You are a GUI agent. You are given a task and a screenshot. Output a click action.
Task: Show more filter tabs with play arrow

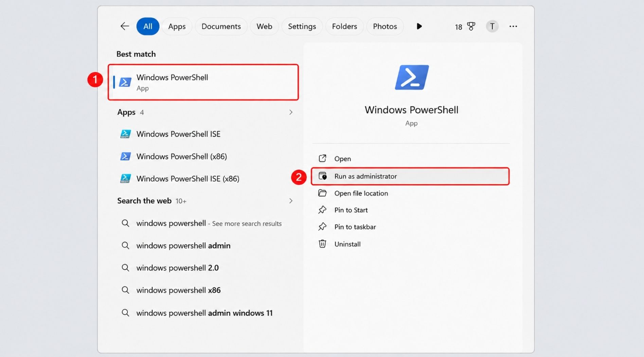pyautogui.click(x=419, y=26)
